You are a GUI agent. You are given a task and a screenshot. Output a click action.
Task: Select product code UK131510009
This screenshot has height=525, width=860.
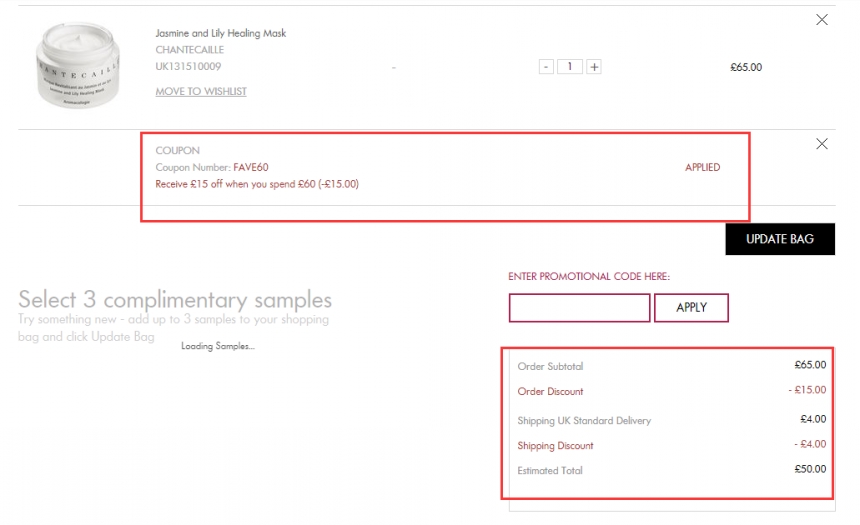(x=188, y=66)
